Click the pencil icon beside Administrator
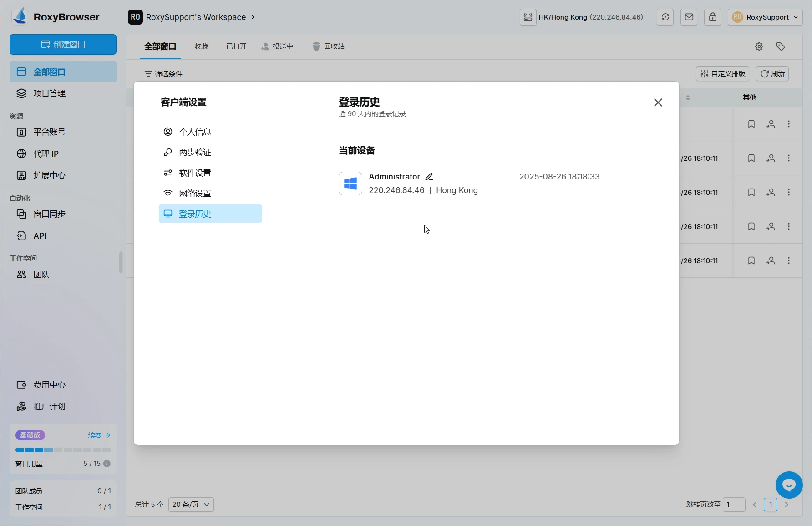Screen dimensions: 812x526 tap(429, 177)
